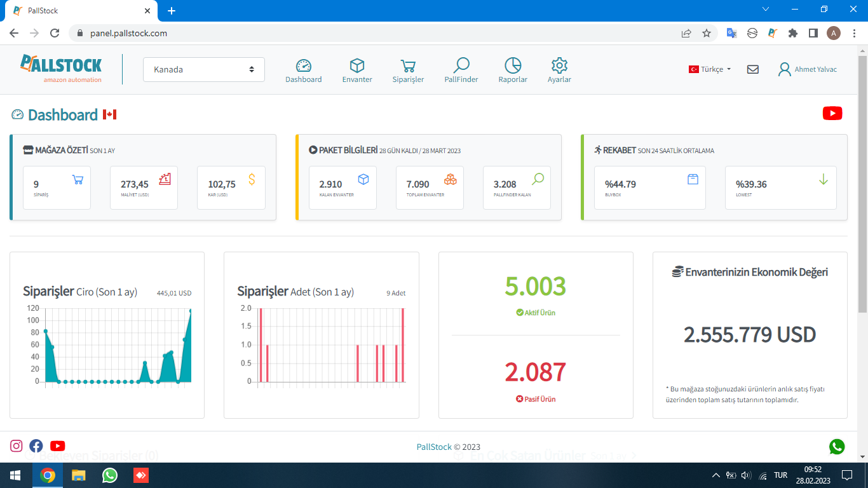Viewport: 868px width, 488px height.
Task: Click the Instagram icon in footer
Action: pyautogui.click(x=17, y=446)
